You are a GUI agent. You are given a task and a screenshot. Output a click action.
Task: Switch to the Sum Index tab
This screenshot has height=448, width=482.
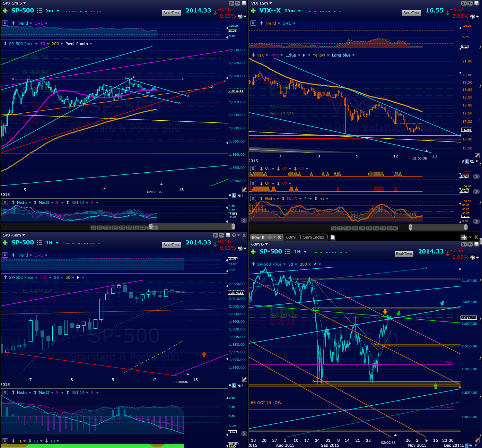click(314, 237)
